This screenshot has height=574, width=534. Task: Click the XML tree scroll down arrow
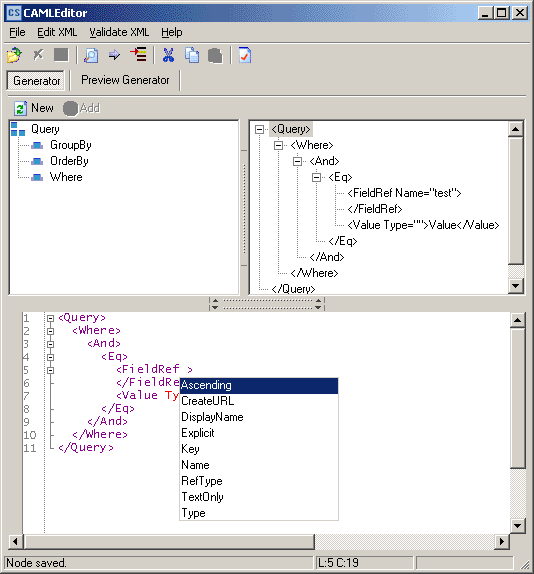click(x=516, y=286)
